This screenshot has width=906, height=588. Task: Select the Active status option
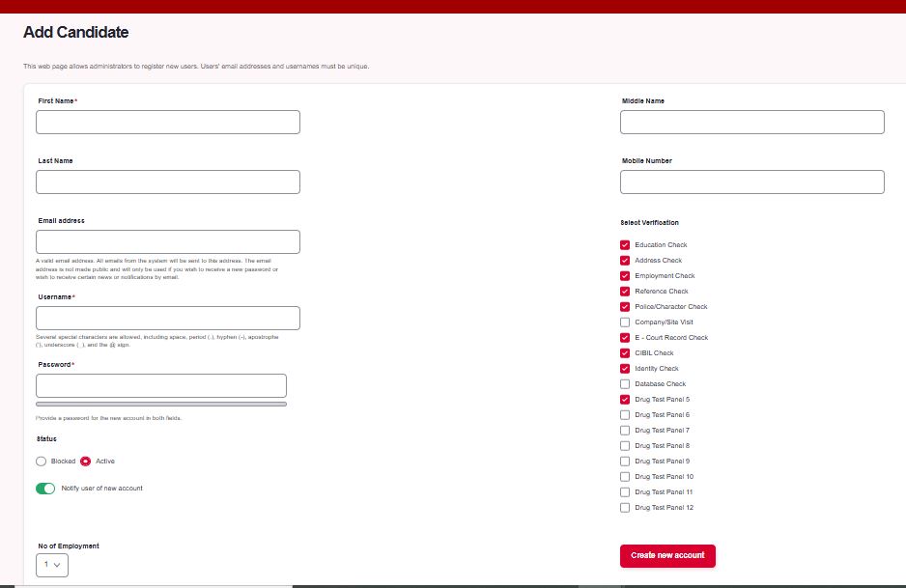[86, 461]
